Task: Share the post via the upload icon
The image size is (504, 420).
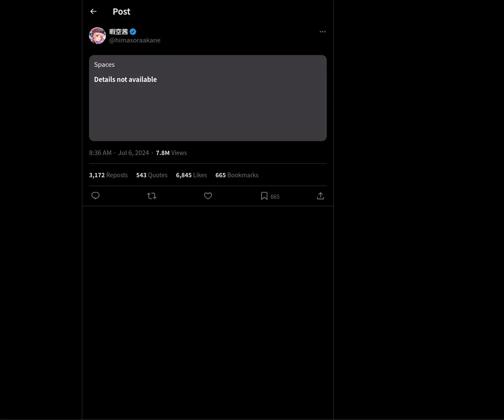Action: [320, 196]
